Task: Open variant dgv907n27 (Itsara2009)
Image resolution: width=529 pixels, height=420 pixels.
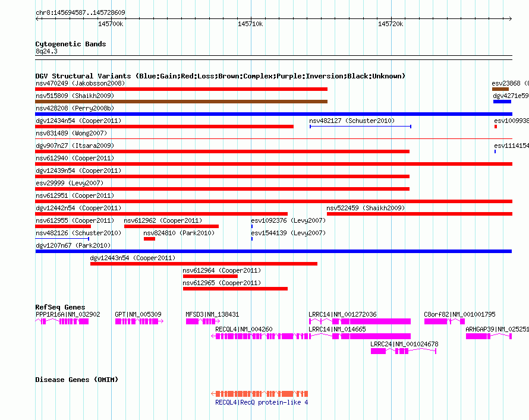Action: (75, 146)
